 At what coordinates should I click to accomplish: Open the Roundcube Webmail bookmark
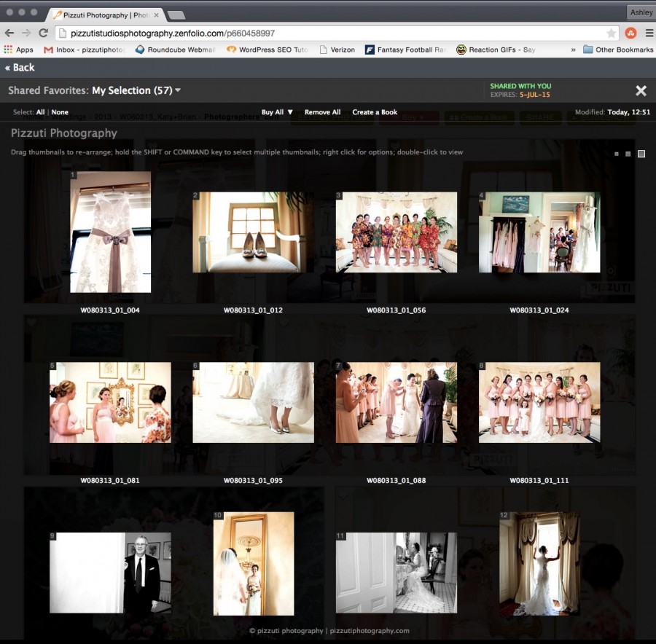click(175, 50)
